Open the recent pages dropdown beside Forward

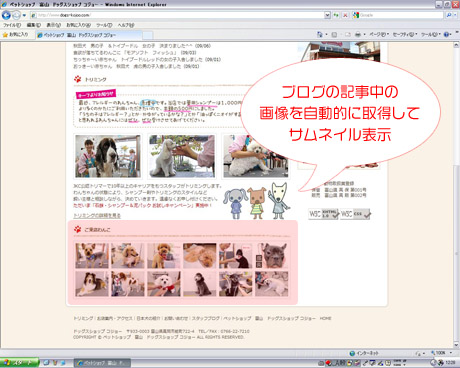pos(24,15)
